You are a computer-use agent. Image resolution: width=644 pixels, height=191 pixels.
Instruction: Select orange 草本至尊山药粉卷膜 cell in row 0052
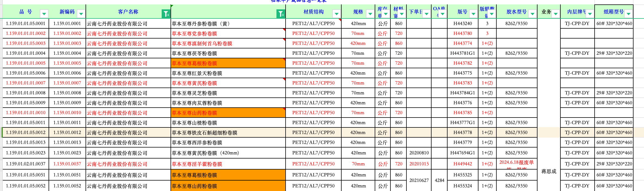click(228, 186)
